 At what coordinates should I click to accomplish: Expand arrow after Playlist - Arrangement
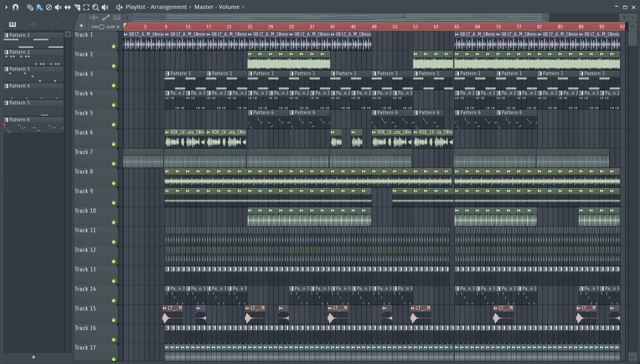click(x=190, y=7)
